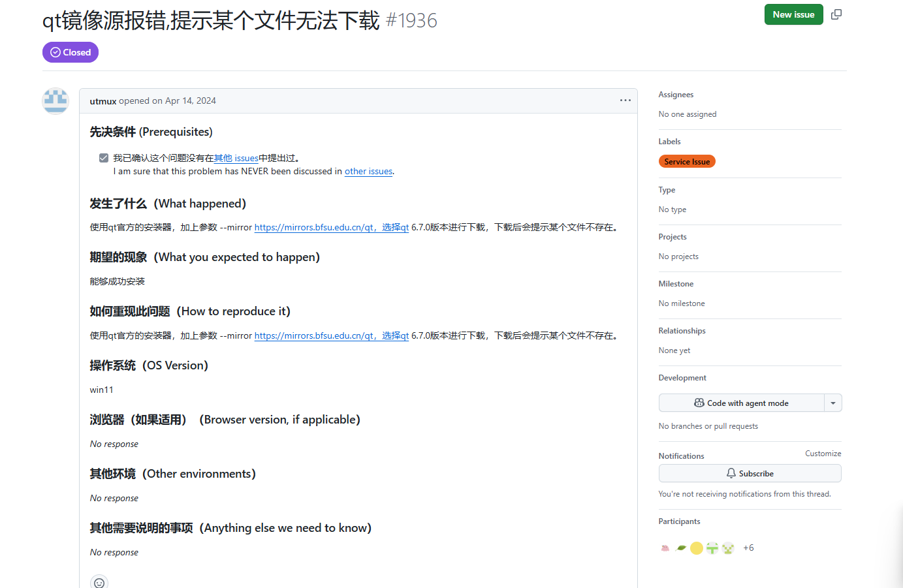Click Customize in the Notifications section
This screenshot has width=903, height=588.
823,453
